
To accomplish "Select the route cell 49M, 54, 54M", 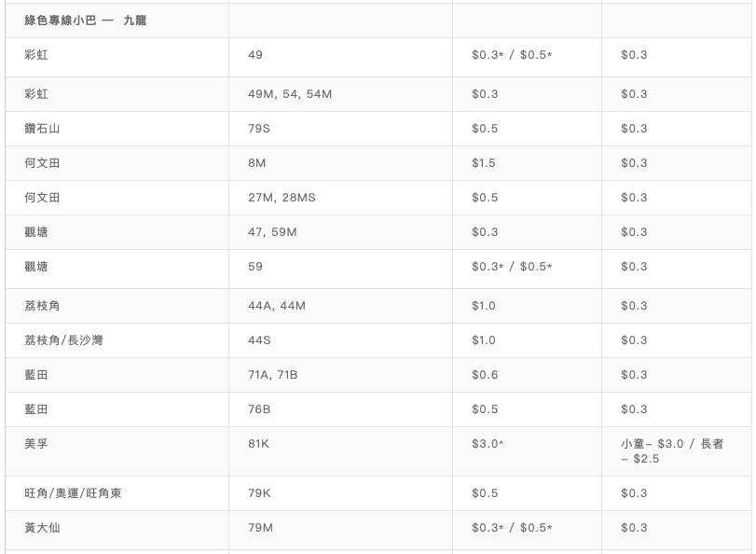I will point(290,94).
